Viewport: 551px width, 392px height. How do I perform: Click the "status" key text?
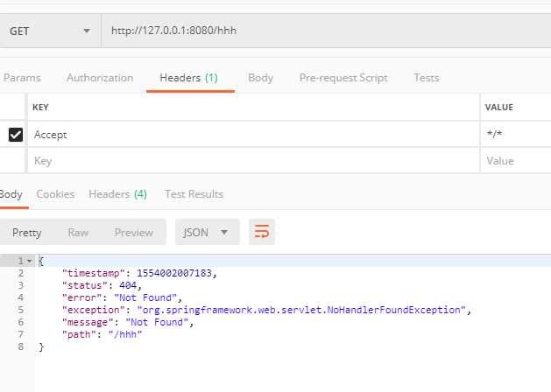pyautogui.click(x=84, y=285)
